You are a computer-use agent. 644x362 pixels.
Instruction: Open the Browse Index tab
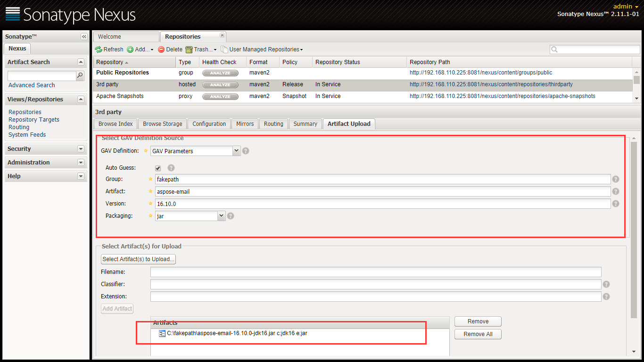click(116, 124)
